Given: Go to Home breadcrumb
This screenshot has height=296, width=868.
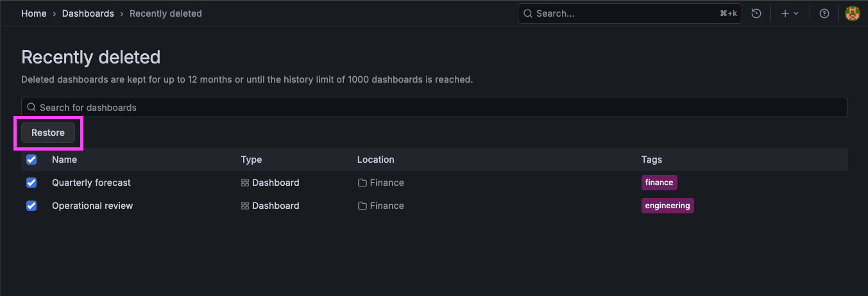Looking at the screenshot, I should [33, 13].
